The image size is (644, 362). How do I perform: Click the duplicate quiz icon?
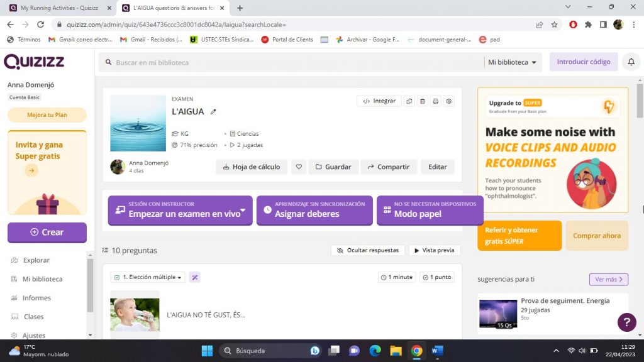(x=409, y=101)
